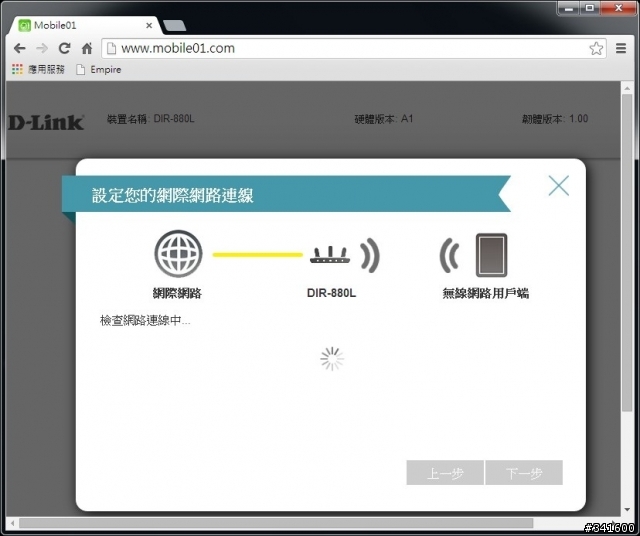Open a new tab button
Screen dimensions: 640x536
click(174, 26)
